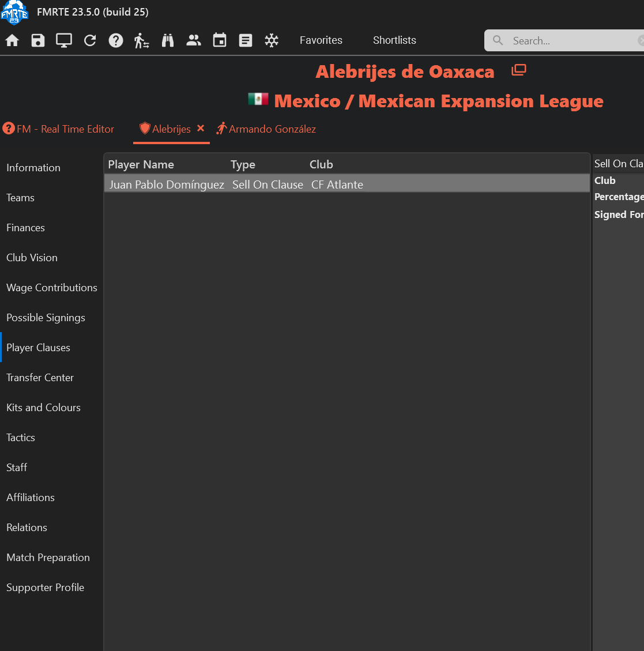
Task: Click the snowflake freezer icon
Action: point(272,40)
